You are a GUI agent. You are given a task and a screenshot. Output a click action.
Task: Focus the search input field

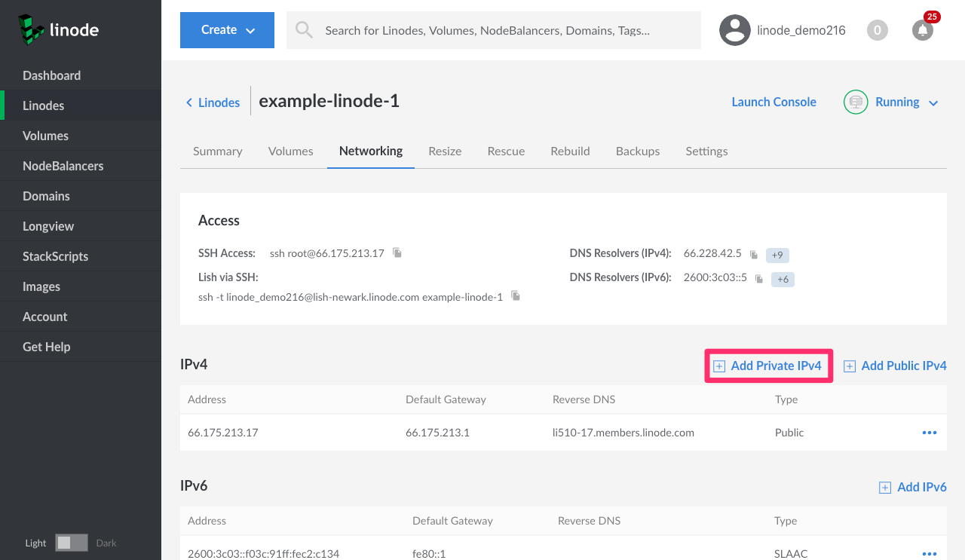pyautogui.click(x=498, y=30)
